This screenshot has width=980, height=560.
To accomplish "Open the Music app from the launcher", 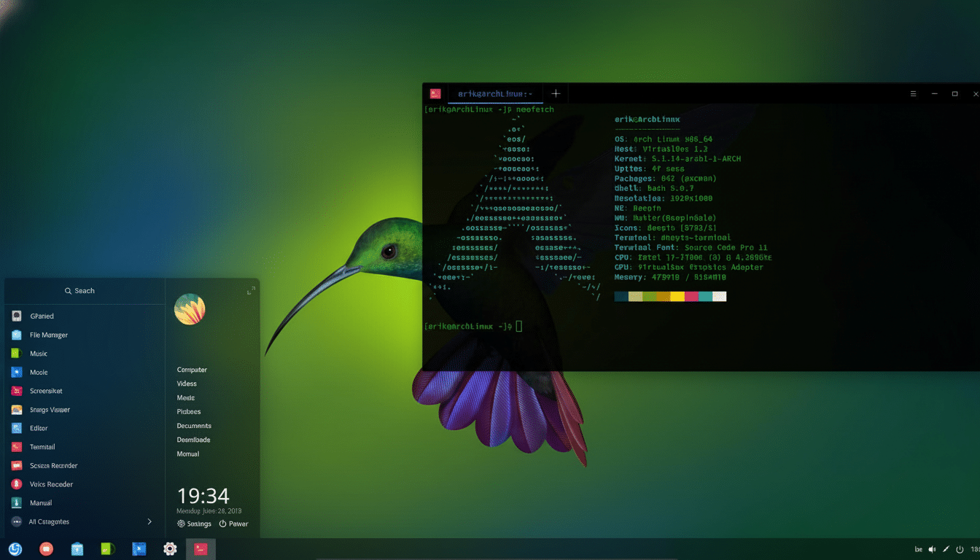I will (39, 353).
